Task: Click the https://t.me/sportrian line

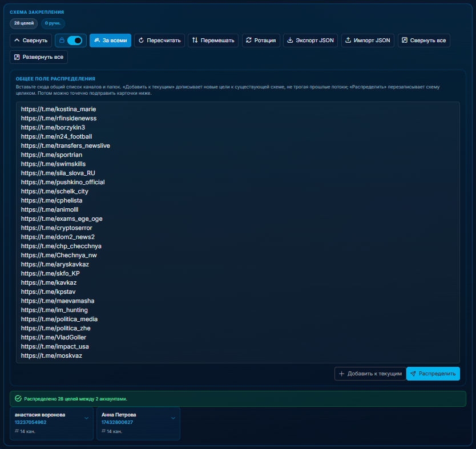Action: (x=51, y=155)
